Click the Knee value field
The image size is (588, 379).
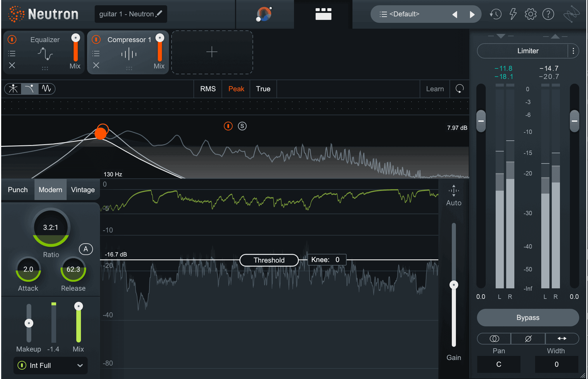327,260
